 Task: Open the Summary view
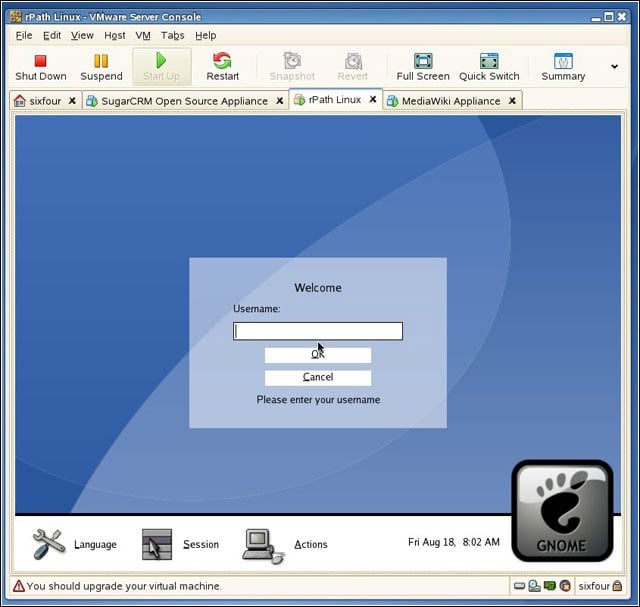tap(563, 67)
